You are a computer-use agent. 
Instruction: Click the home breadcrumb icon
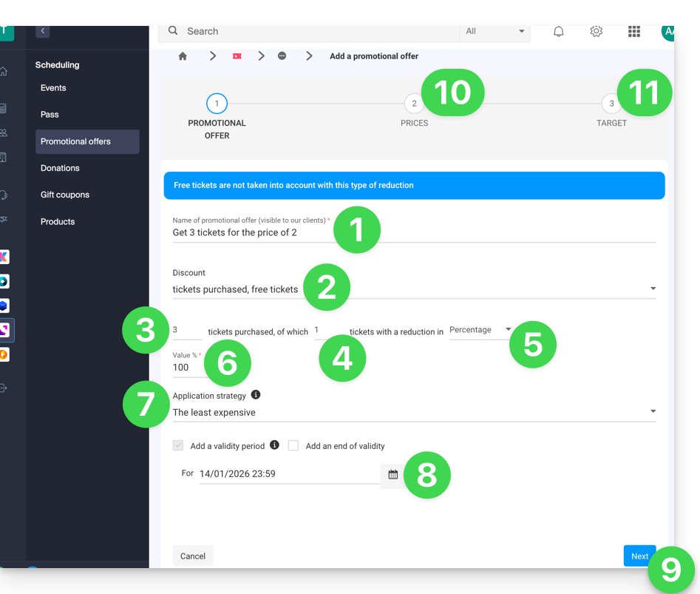tap(183, 56)
